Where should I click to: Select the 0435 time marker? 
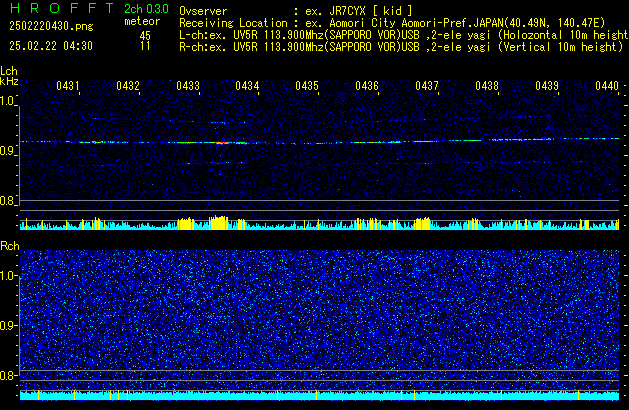pos(307,86)
